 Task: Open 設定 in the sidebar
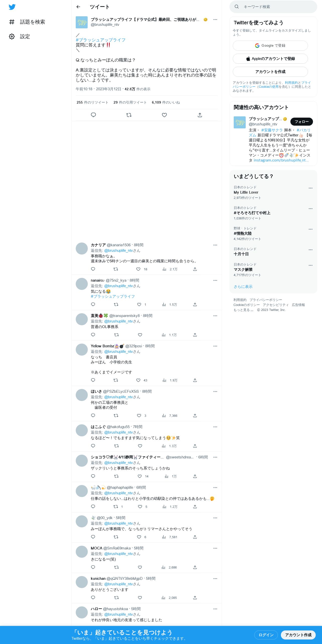click(x=20, y=37)
